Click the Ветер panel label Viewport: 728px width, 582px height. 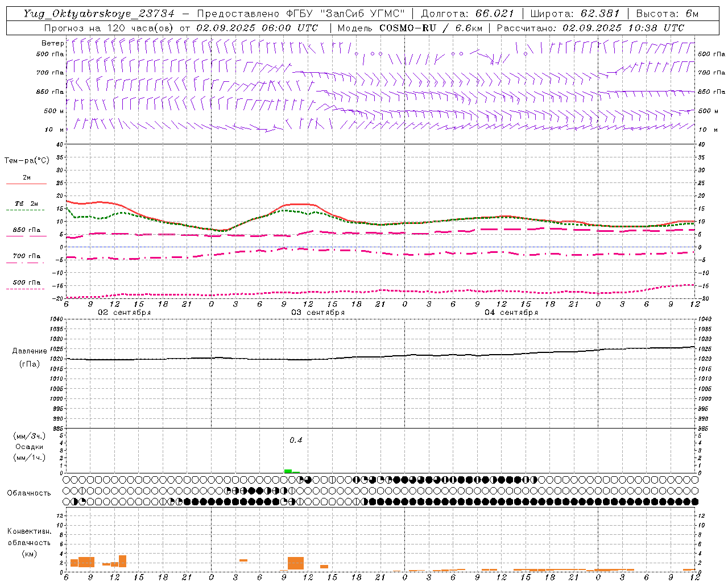coord(53,43)
